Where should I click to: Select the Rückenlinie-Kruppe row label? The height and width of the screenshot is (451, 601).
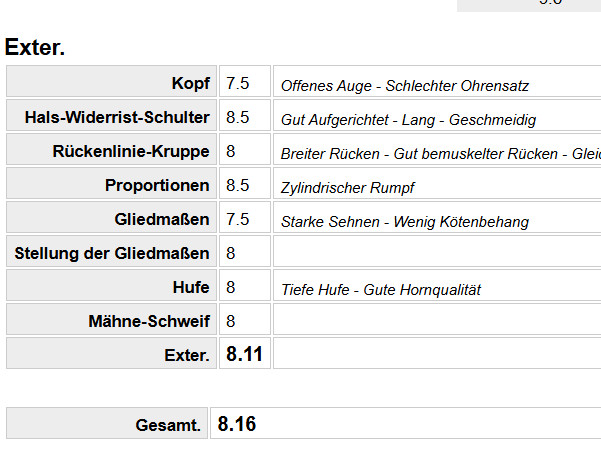click(x=131, y=151)
